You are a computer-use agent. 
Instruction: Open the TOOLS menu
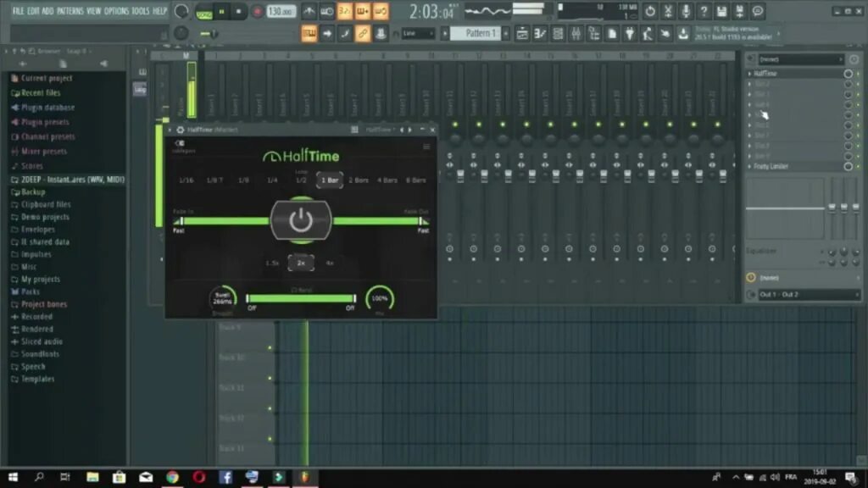click(140, 11)
